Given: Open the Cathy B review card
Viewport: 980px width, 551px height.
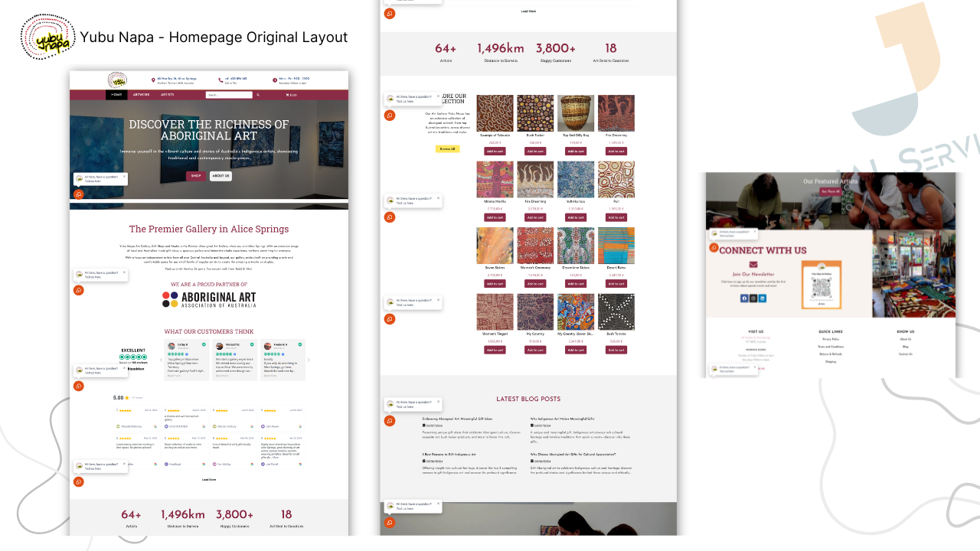Looking at the screenshot, I should 188,360.
